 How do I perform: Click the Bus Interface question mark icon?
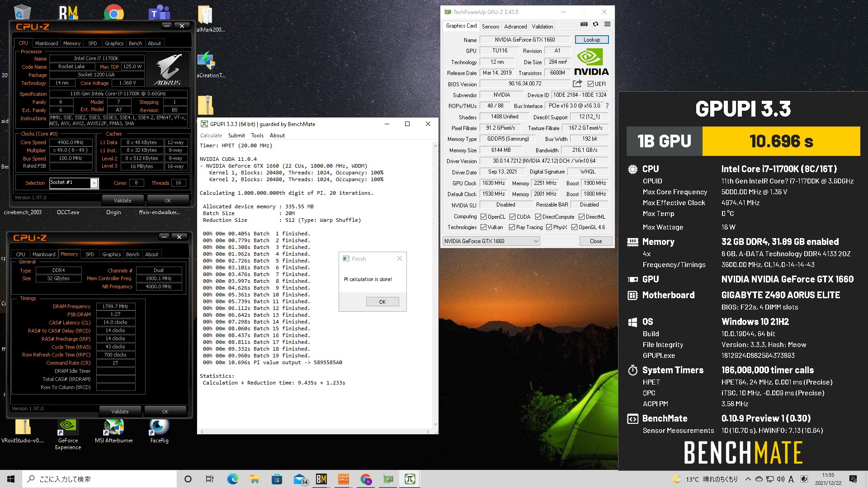[x=607, y=106]
